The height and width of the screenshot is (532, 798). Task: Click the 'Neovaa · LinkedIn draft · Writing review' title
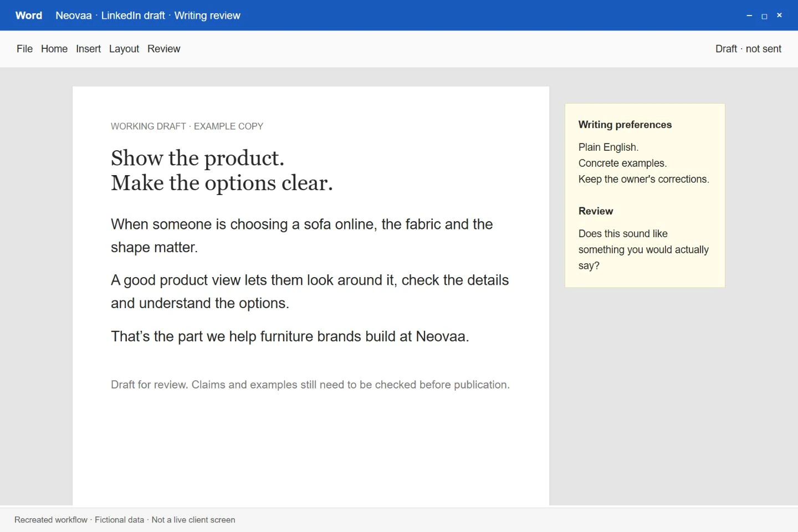pyautogui.click(x=148, y=16)
